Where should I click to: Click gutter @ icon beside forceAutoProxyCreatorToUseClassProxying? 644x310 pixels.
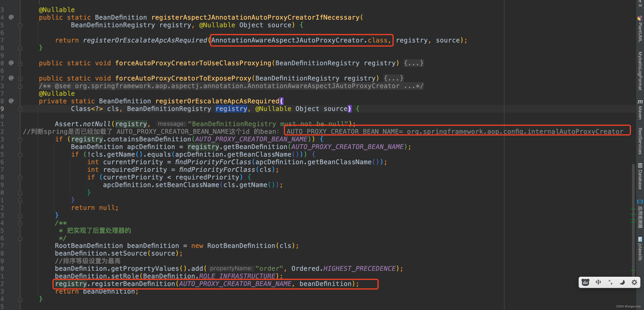click(x=11, y=63)
